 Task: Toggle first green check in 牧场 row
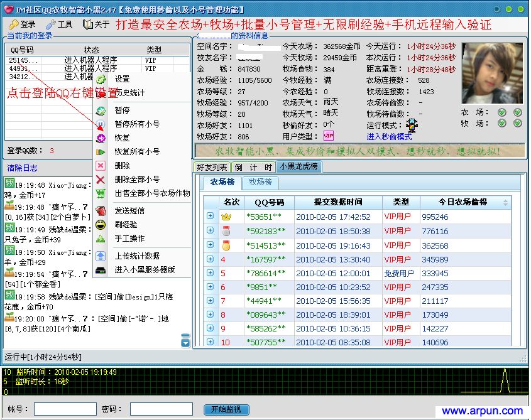[x=502, y=123]
